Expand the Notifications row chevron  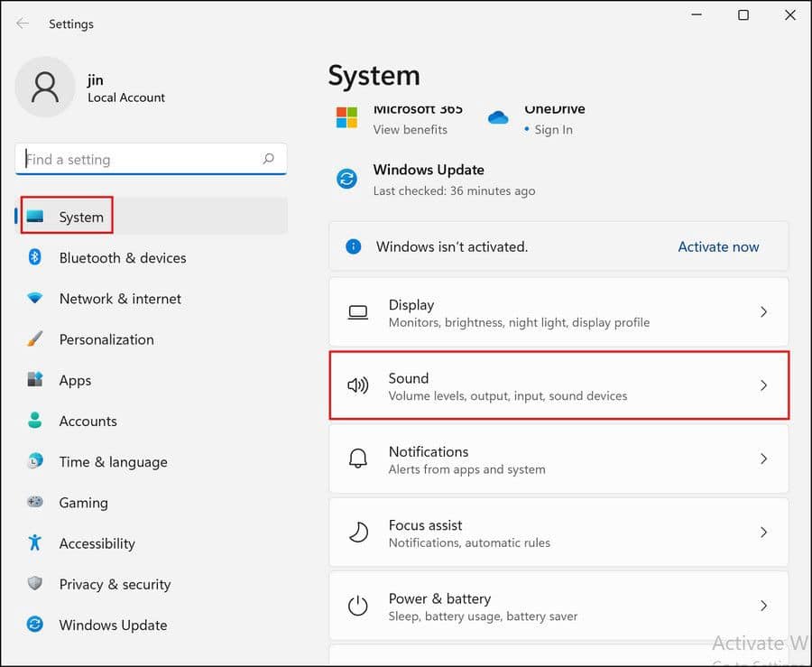click(763, 459)
